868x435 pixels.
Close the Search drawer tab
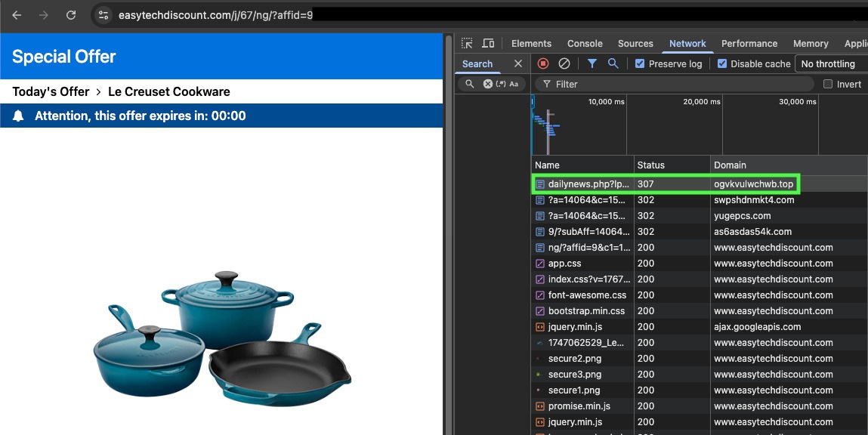(518, 63)
